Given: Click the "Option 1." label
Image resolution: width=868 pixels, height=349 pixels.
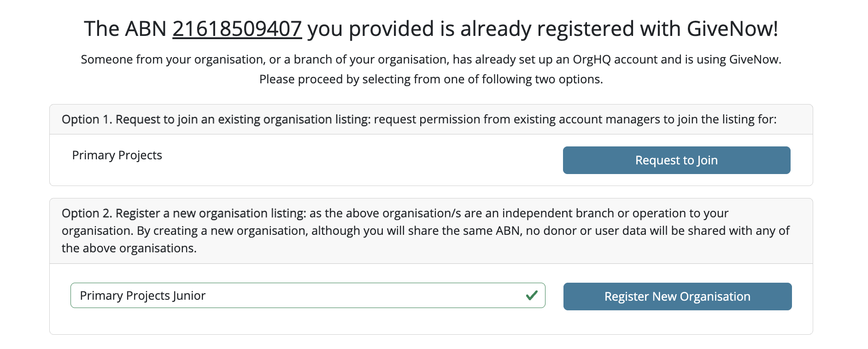Looking at the screenshot, I should tap(87, 120).
